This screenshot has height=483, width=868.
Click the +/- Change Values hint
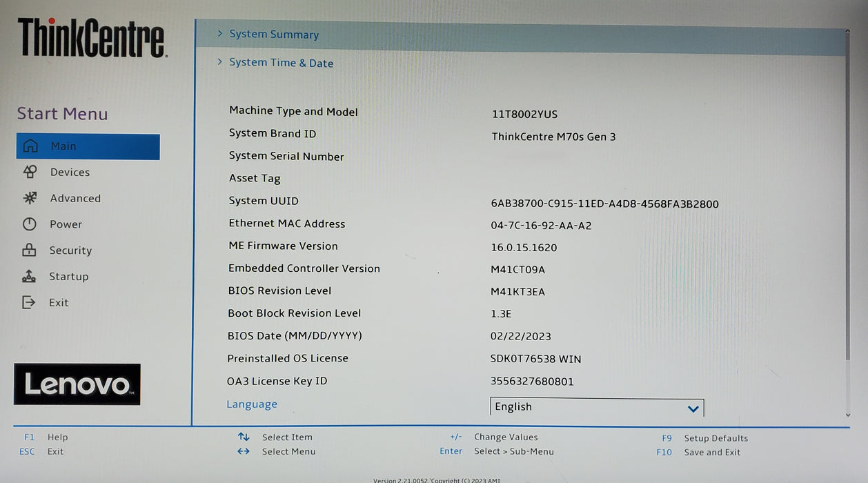[x=494, y=437]
